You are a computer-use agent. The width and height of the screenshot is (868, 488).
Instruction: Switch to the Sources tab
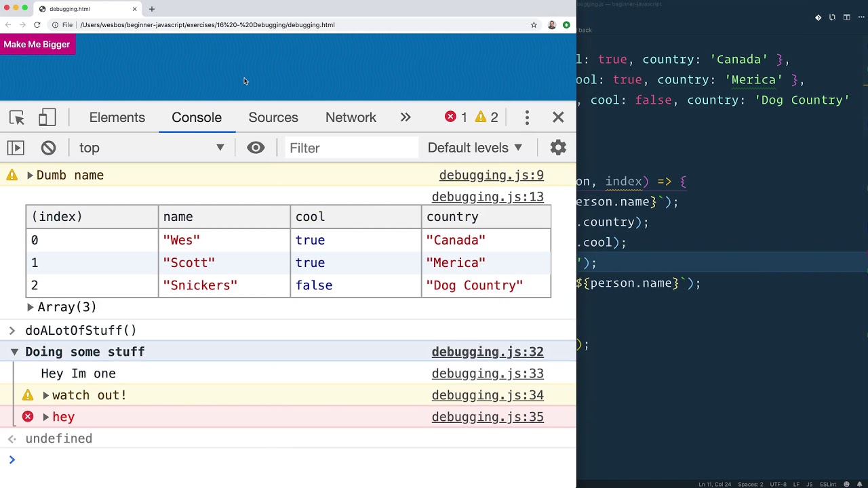pos(273,117)
